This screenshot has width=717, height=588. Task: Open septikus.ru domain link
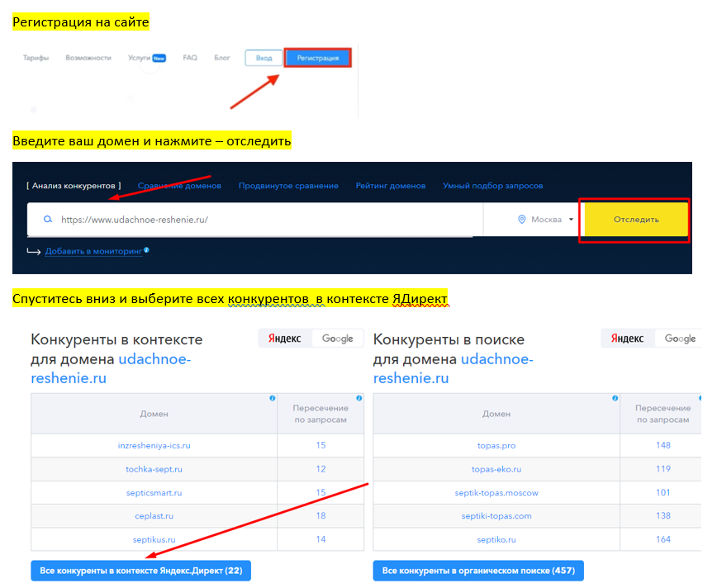click(154, 539)
